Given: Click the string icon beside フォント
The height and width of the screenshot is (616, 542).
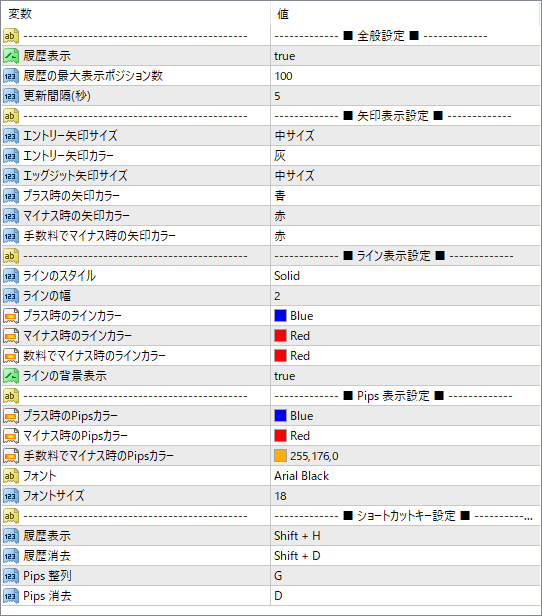Looking at the screenshot, I should point(11,476).
